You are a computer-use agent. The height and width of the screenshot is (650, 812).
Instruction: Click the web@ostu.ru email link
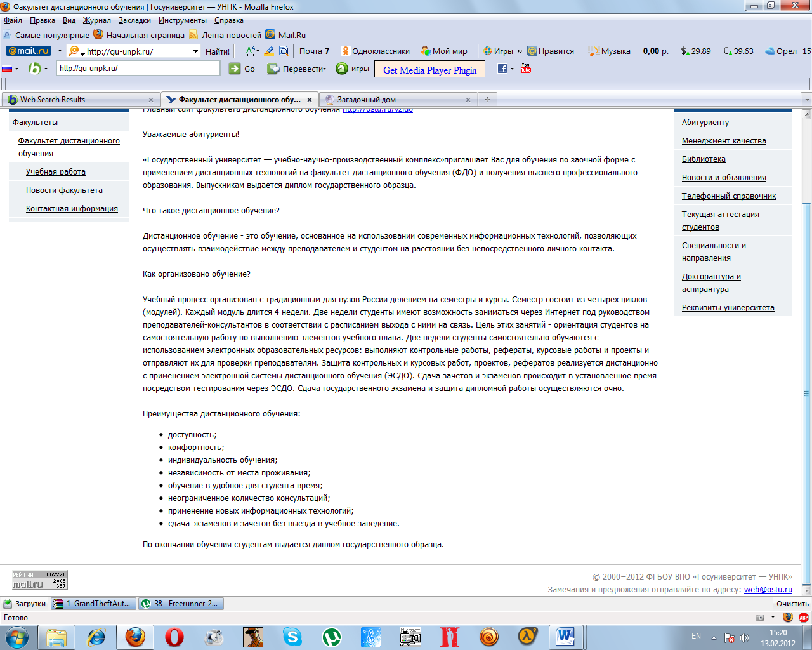click(768, 590)
